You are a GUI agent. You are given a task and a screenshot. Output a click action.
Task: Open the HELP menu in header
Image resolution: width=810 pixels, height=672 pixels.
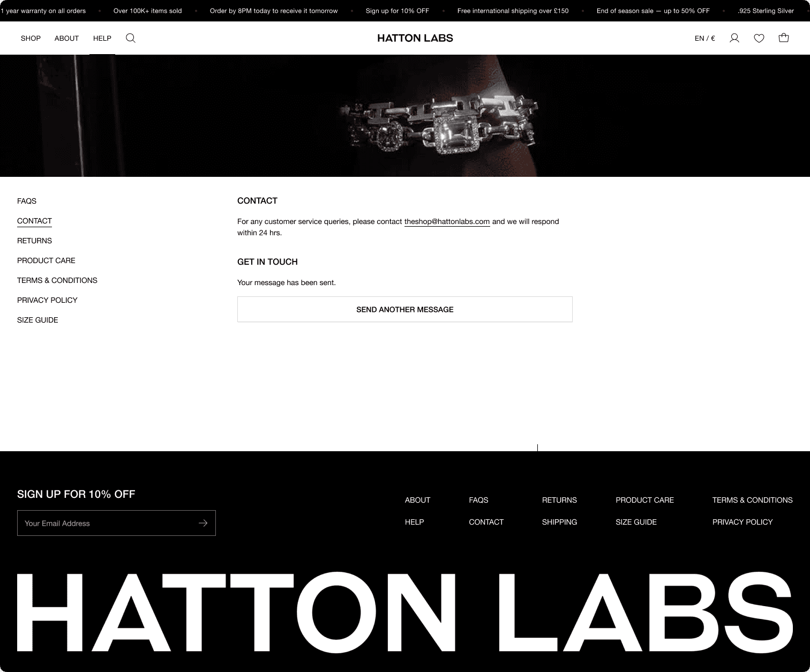[x=102, y=38]
